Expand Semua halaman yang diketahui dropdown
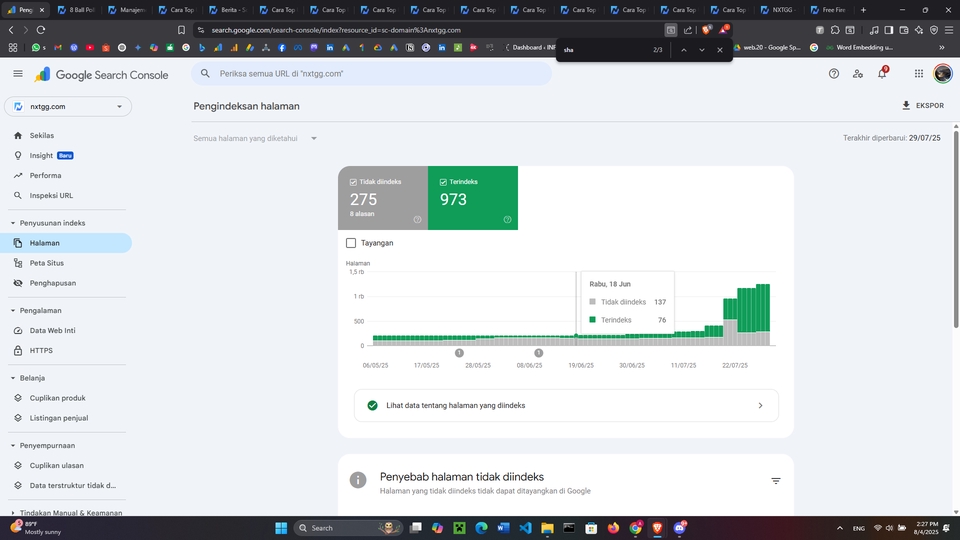The image size is (960, 540). click(x=256, y=139)
